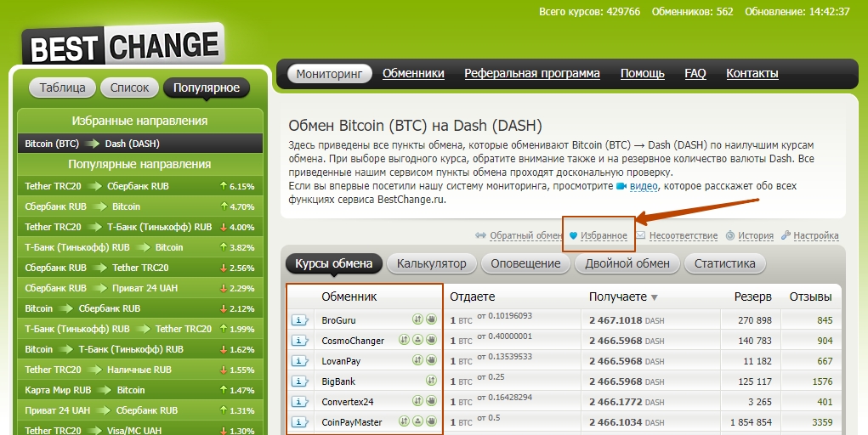This screenshot has width=868, height=435.
Task: Open the Обменники menu item
Action: pyautogui.click(x=413, y=73)
